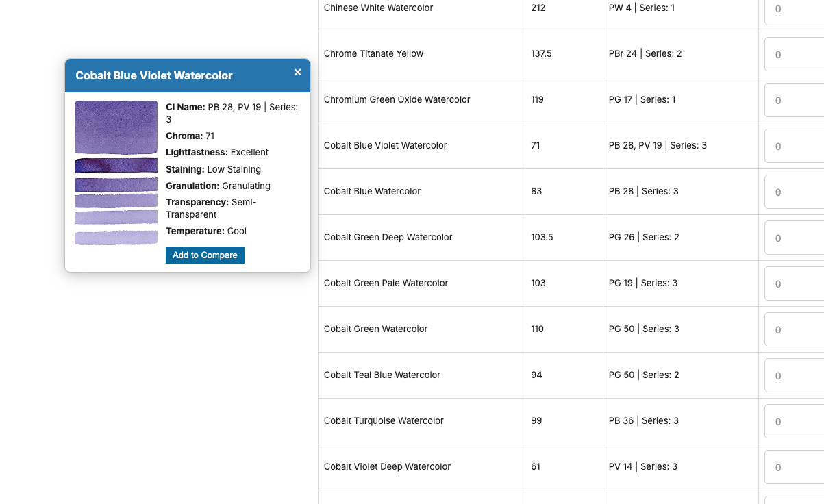This screenshot has width=824, height=504.
Task: Click the large Cobalt Blue Violet swatch
Action: [116, 127]
